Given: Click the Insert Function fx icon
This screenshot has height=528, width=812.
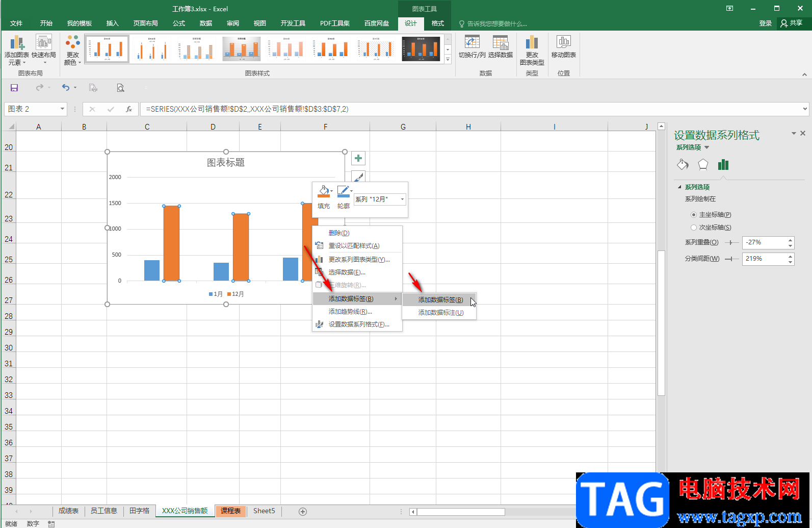Looking at the screenshot, I should coord(129,109).
